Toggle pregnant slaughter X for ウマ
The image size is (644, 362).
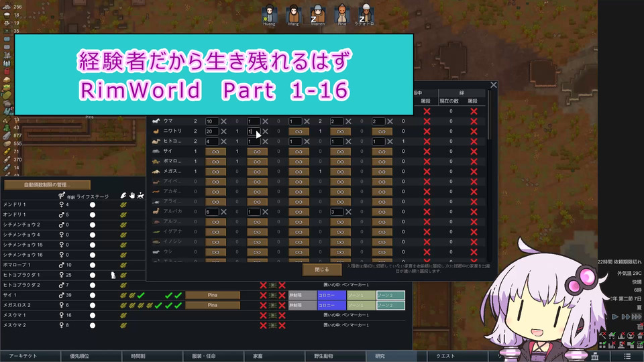coord(427,121)
